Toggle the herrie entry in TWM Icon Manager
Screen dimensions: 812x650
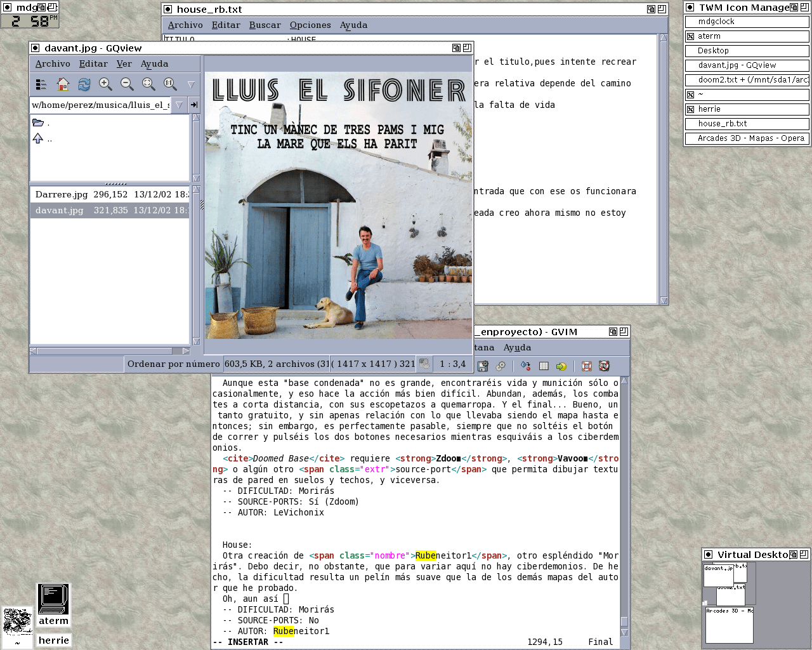click(747, 109)
